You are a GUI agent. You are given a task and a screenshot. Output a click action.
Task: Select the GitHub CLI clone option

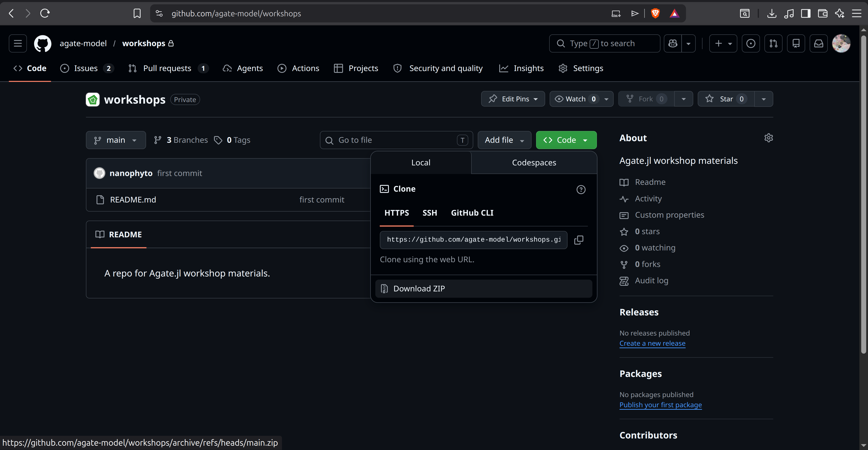[x=472, y=213]
